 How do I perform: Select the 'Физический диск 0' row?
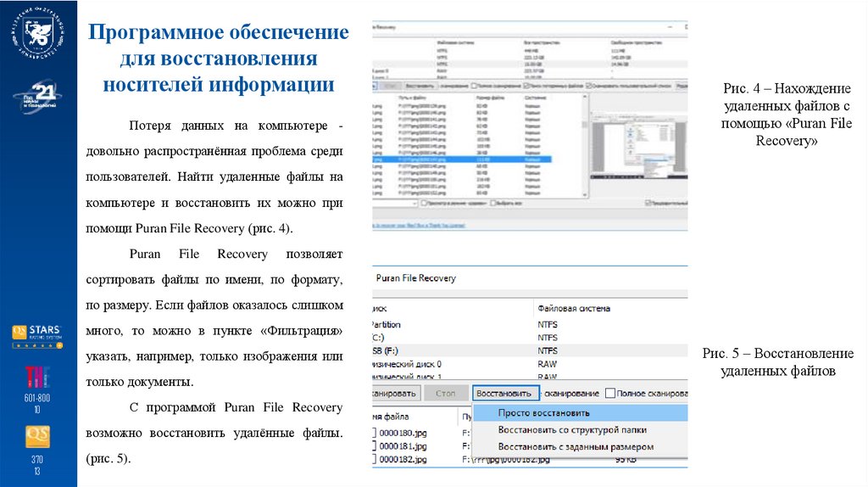pyautogui.click(x=530, y=364)
